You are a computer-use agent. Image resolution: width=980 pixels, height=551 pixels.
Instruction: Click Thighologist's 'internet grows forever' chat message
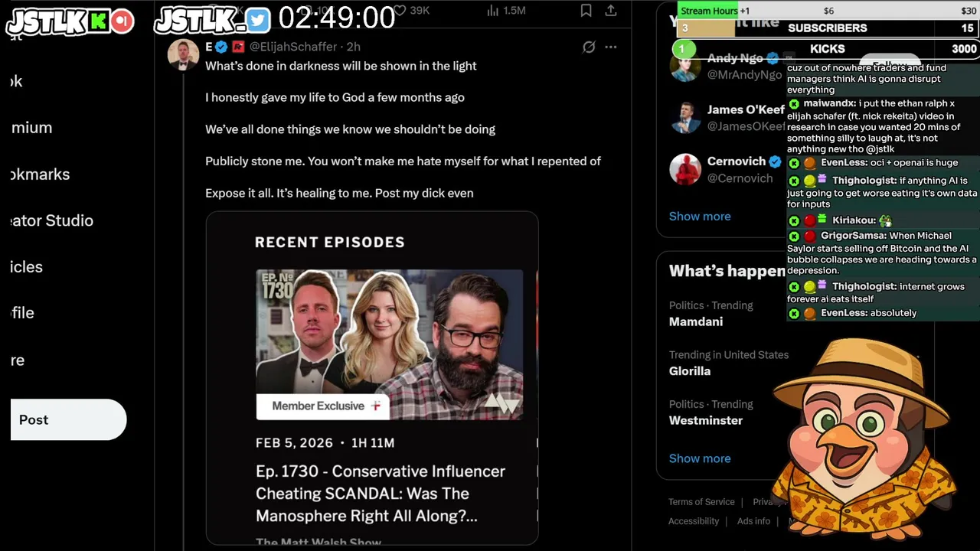[882, 292]
